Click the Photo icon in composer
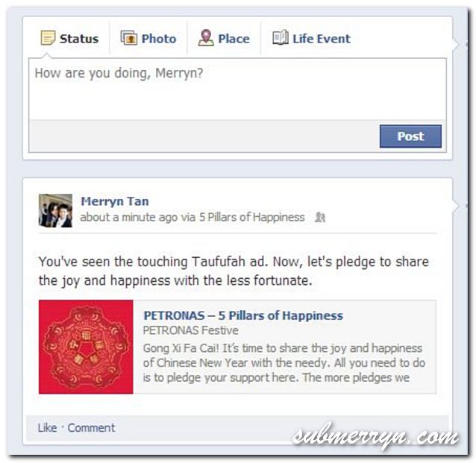 [x=129, y=38]
